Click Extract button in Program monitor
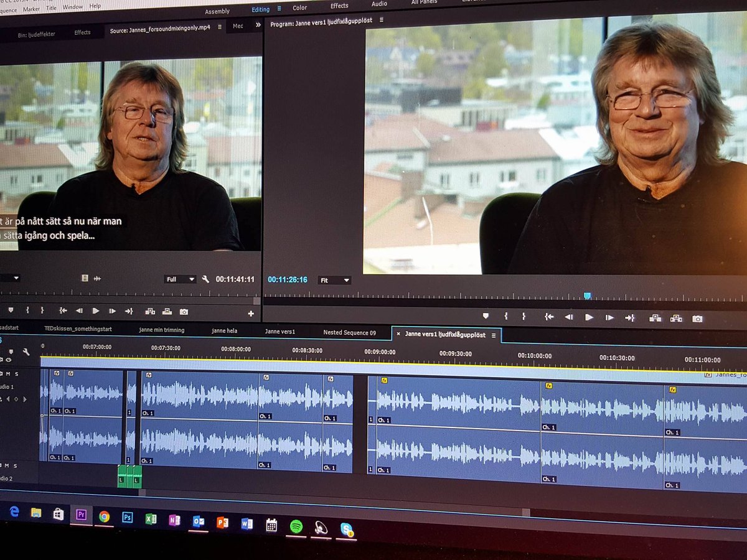The width and height of the screenshot is (747, 560). (x=676, y=319)
